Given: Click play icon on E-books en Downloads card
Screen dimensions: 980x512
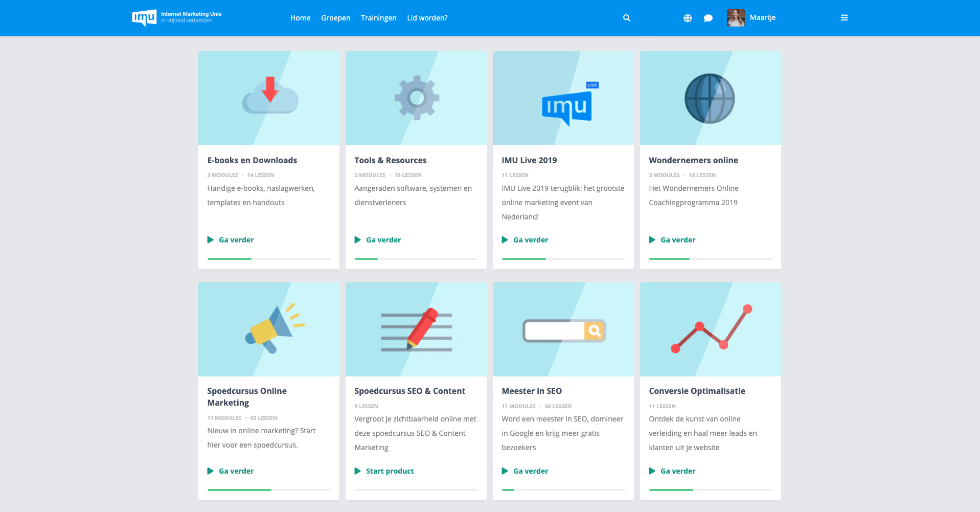Looking at the screenshot, I should [x=210, y=240].
